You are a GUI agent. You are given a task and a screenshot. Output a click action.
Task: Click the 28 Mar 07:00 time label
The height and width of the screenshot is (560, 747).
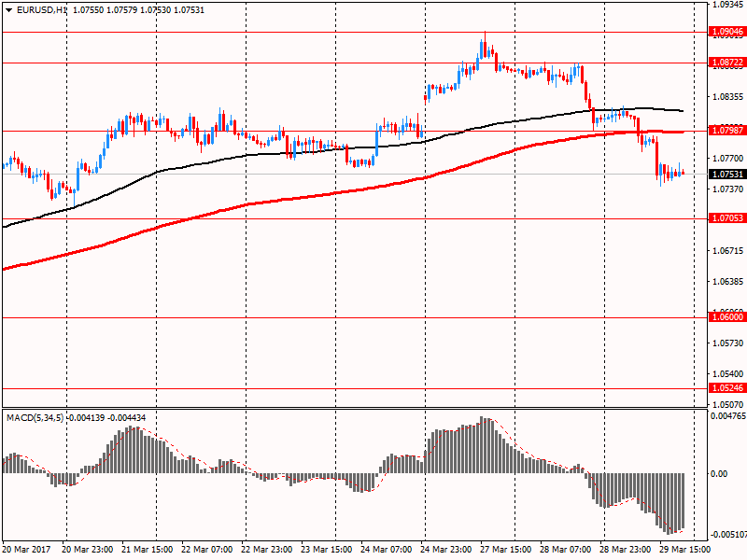(x=566, y=549)
